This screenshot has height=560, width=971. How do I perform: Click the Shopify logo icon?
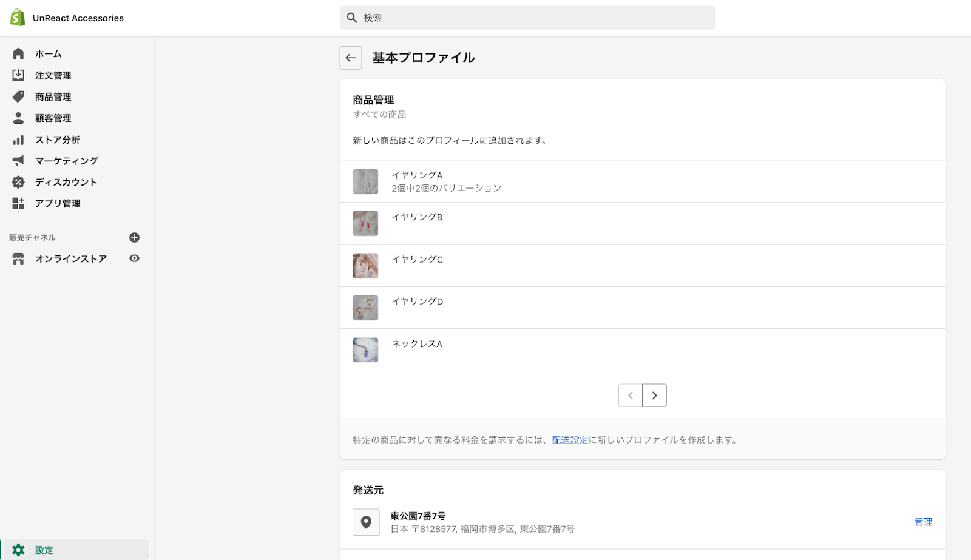coord(18,18)
